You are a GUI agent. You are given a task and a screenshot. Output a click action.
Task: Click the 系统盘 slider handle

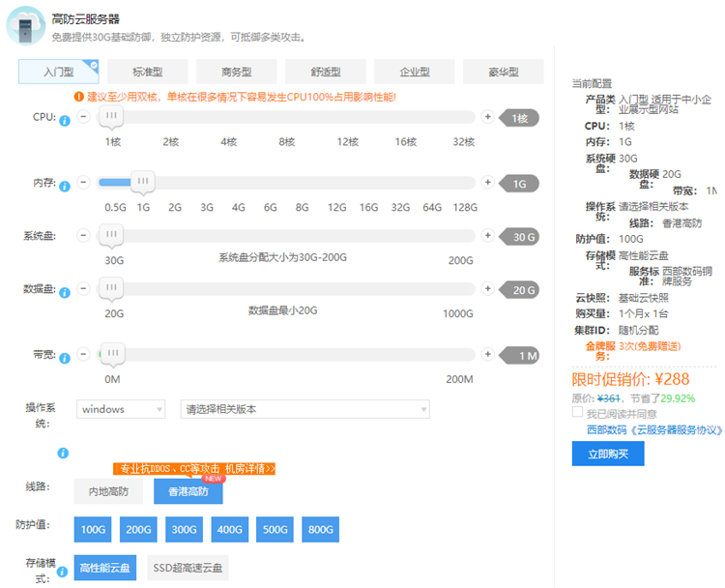[x=112, y=236]
